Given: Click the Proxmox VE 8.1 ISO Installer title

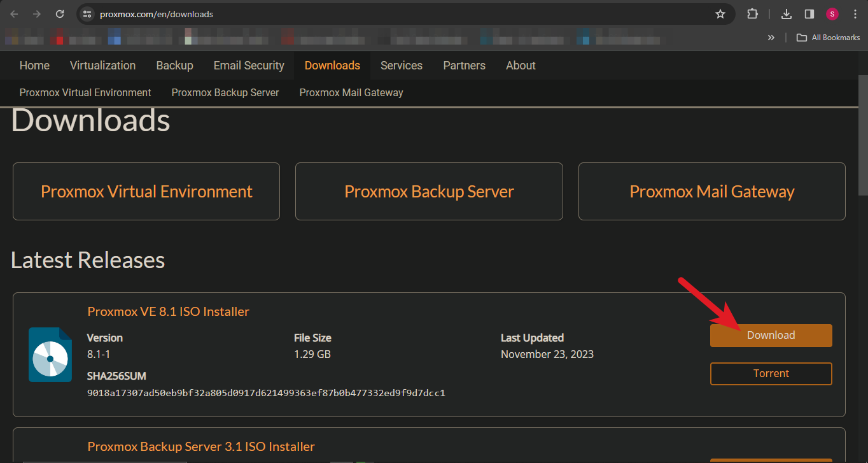Looking at the screenshot, I should [x=168, y=311].
